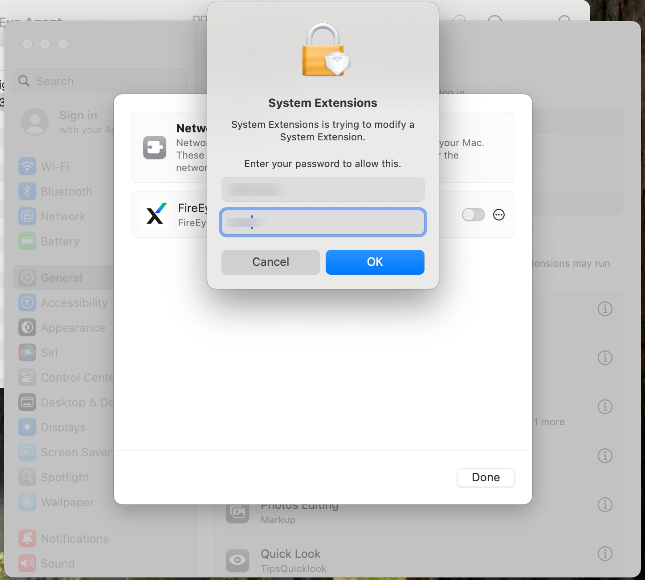Click the Quick Look info icon

604,554
